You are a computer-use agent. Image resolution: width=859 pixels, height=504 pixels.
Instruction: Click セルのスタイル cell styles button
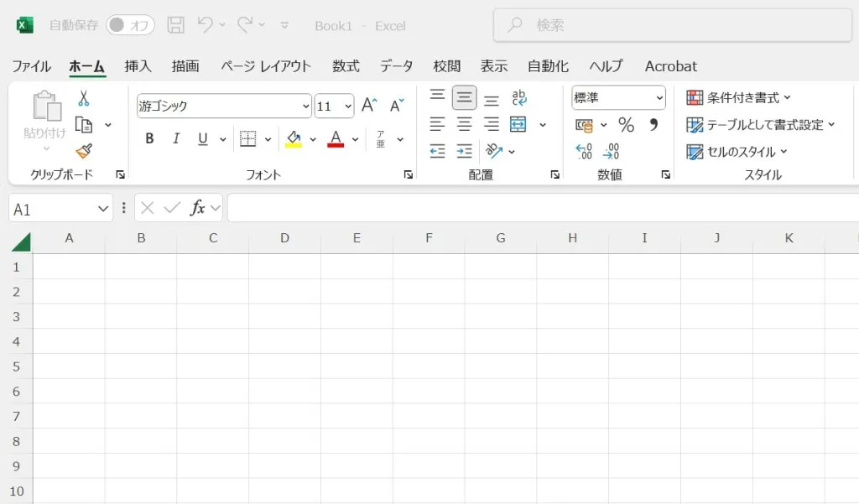click(737, 152)
